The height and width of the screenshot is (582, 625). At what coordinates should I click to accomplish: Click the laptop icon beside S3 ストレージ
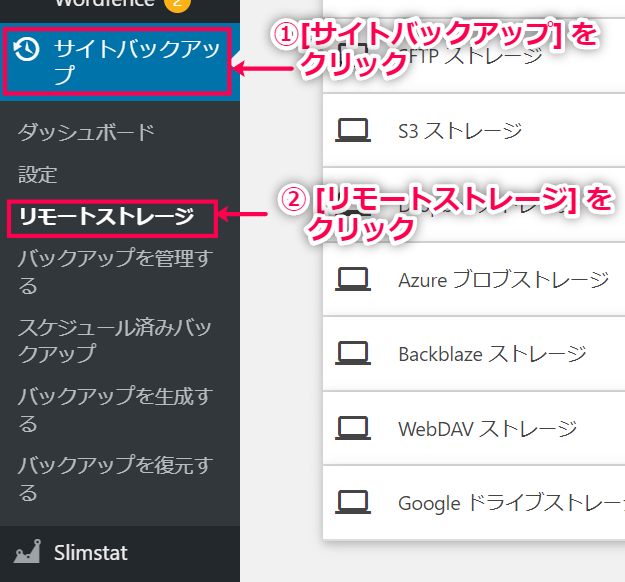tap(353, 130)
